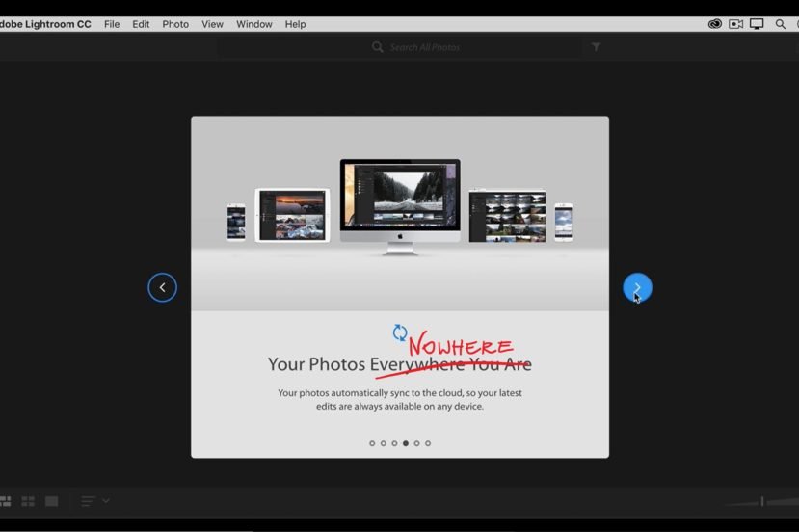799x532 pixels.
Task: Click the 'Your Photos Everywhere You Are' heading
Action: pyautogui.click(x=400, y=364)
